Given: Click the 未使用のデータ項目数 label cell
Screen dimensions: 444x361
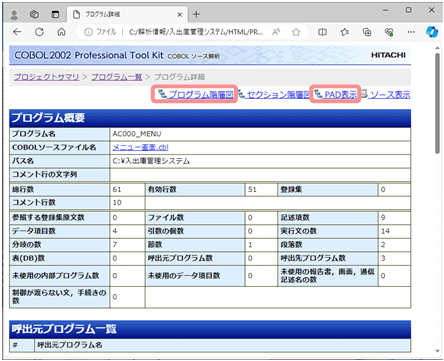Looking at the screenshot, I should [195, 276].
